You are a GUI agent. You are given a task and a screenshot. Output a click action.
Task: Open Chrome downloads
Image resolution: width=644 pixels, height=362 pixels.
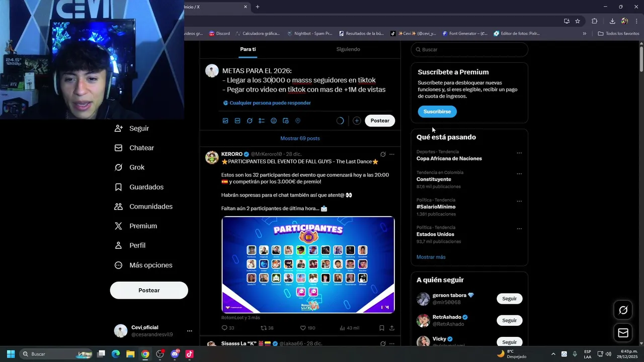coord(612,21)
